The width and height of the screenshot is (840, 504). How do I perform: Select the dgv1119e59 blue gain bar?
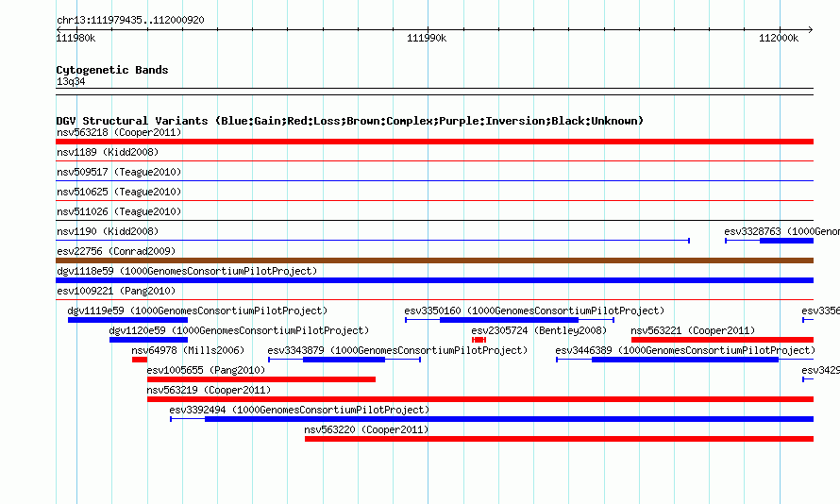click(x=127, y=320)
